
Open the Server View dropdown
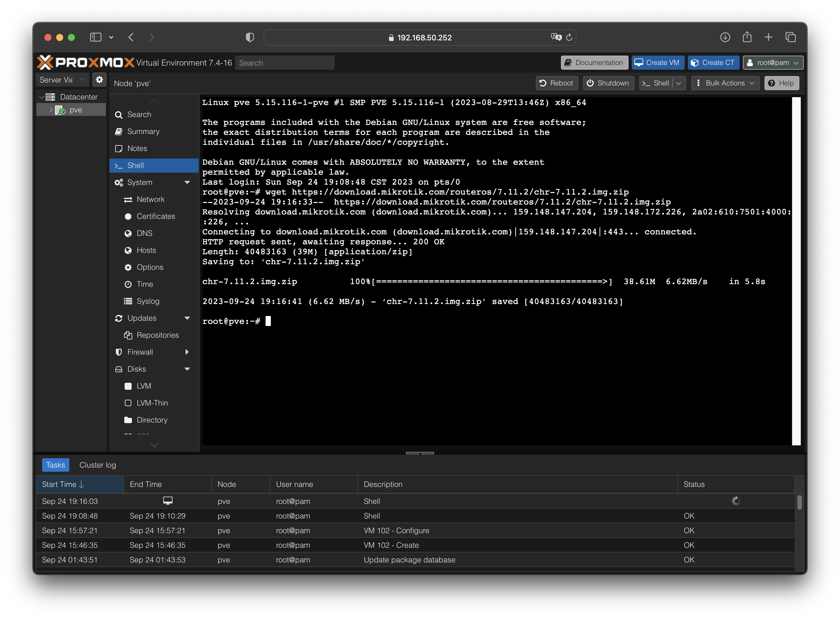(62, 80)
